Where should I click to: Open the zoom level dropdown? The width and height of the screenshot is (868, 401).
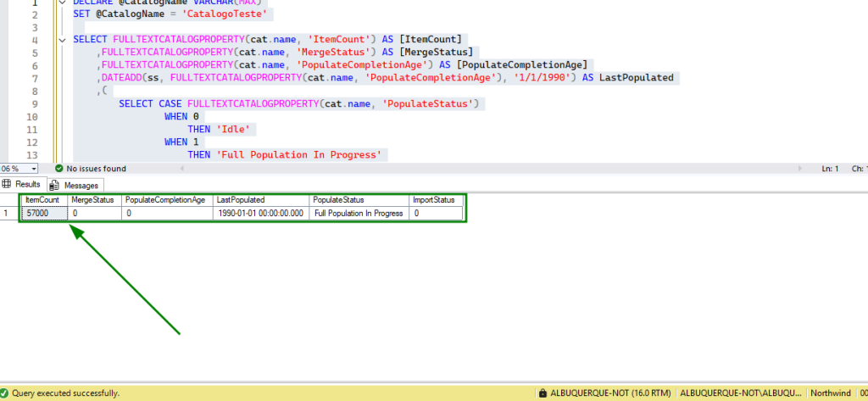point(33,169)
